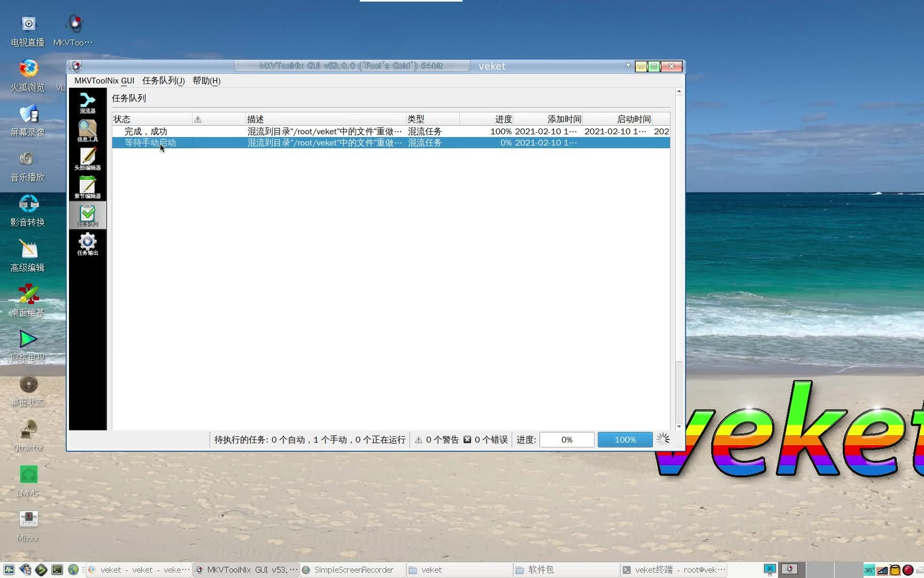Sort by the warning-icon column header
The height and width of the screenshot is (578, 924).
[x=219, y=119]
